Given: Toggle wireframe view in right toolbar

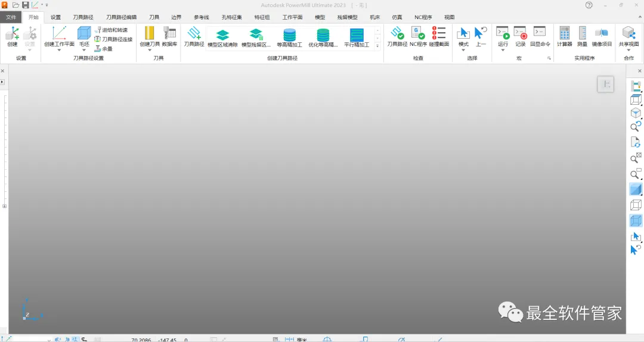Looking at the screenshot, I should [x=636, y=205].
